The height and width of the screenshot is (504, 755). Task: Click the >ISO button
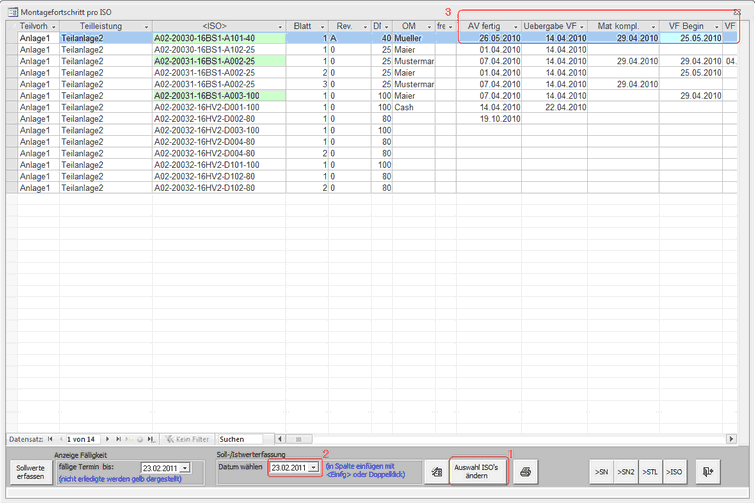pyautogui.click(x=675, y=471)
